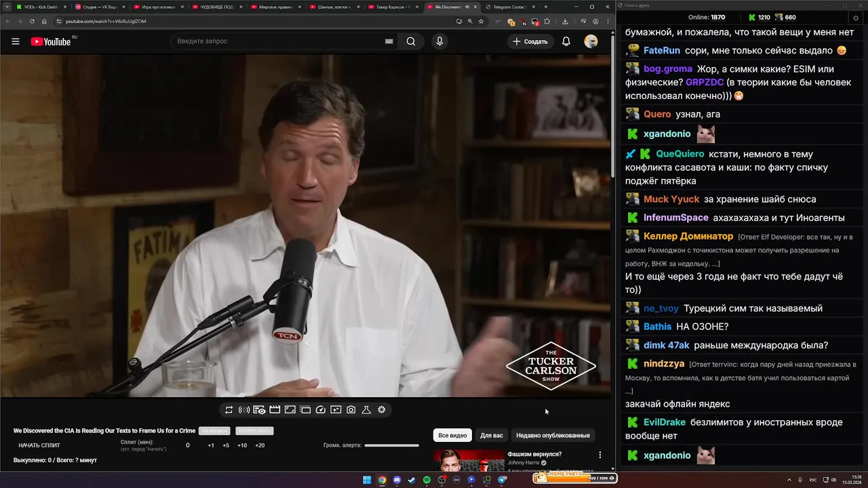Switch to the Мировое правительство tab
Image resolution: width=868 pixels, height=488 pixels.
coord(275,7)
